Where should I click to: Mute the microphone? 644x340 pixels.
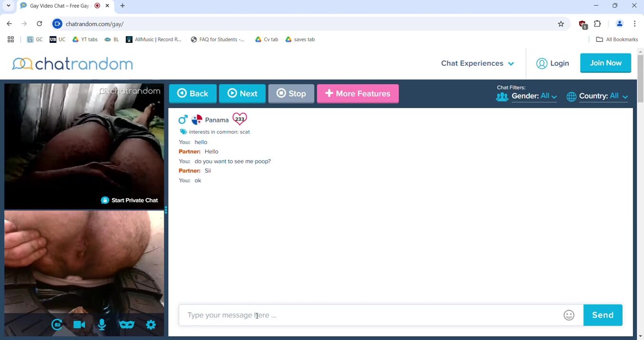[102, 325]
